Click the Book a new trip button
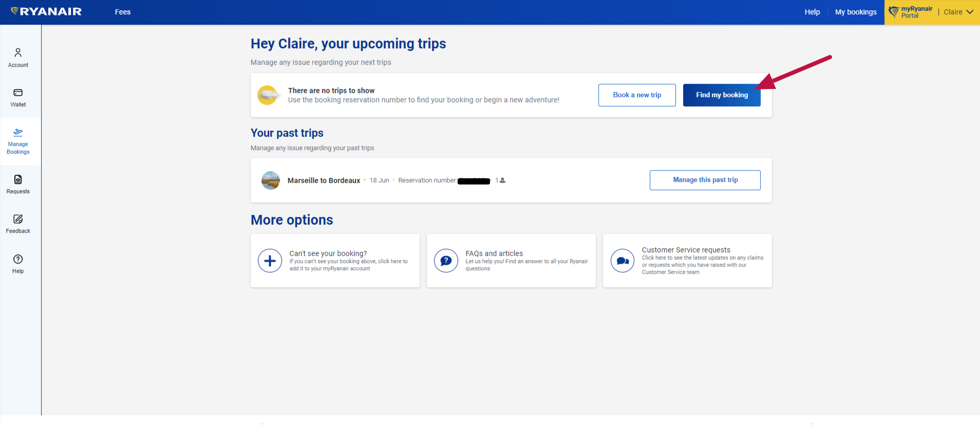Screen dimensions: 980x425 point(637,95)
